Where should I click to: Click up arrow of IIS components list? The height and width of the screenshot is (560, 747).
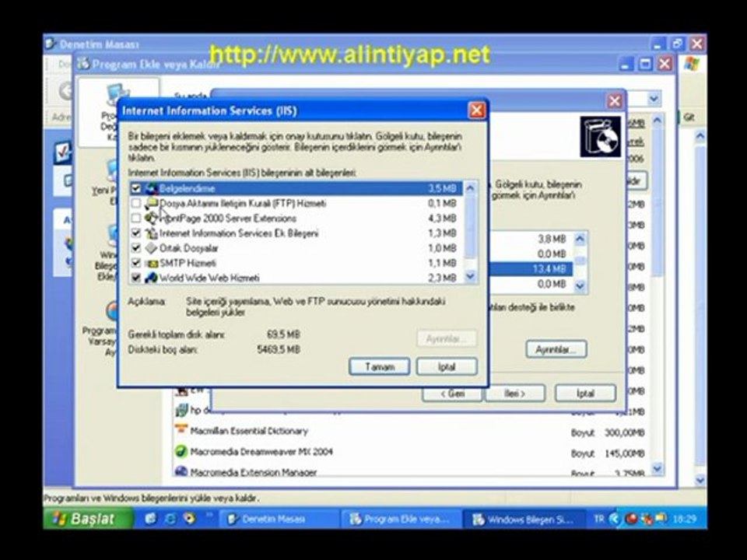(470, 188)
